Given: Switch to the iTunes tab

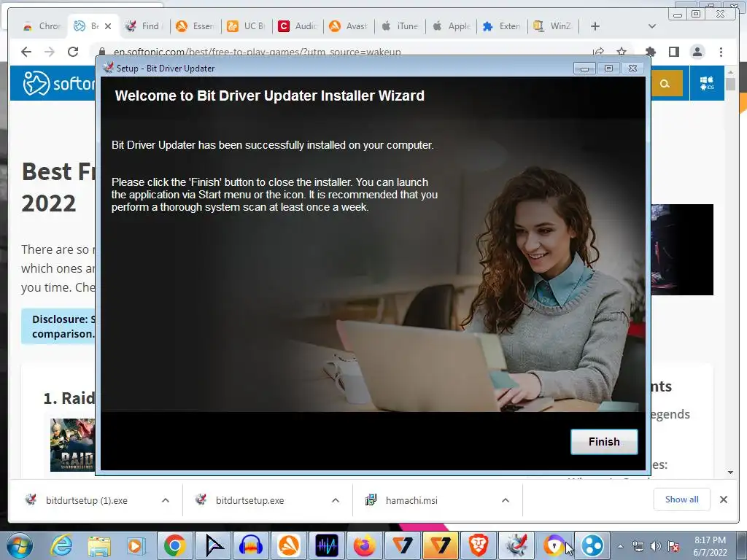Looking at the screenshot, I should [x=400, y=26].
